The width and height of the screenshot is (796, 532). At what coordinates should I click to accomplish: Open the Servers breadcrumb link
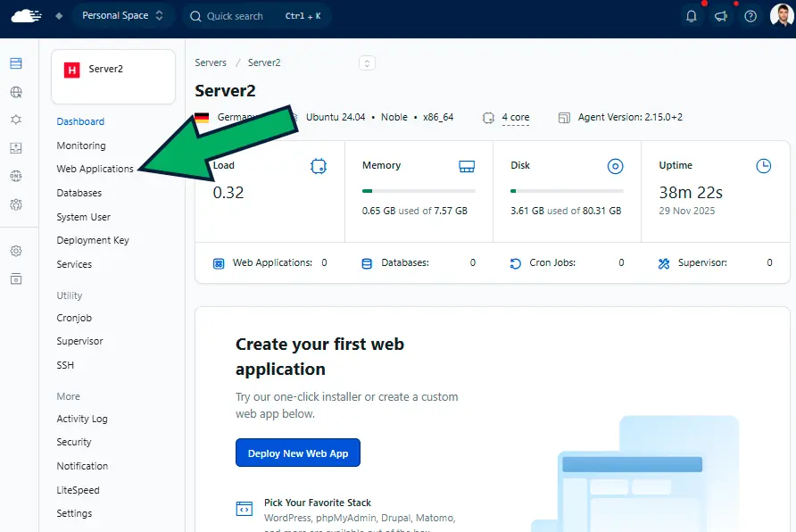tap(210, 62)
